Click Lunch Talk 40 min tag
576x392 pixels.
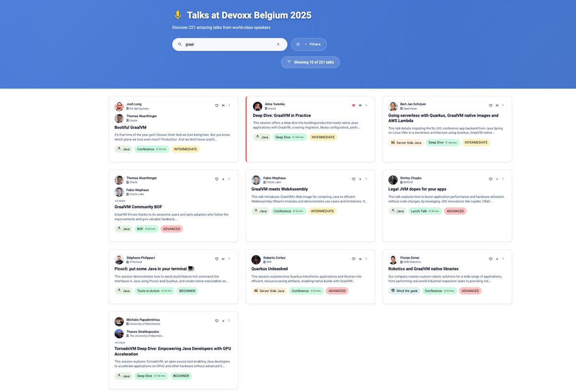tap(425, 211)
